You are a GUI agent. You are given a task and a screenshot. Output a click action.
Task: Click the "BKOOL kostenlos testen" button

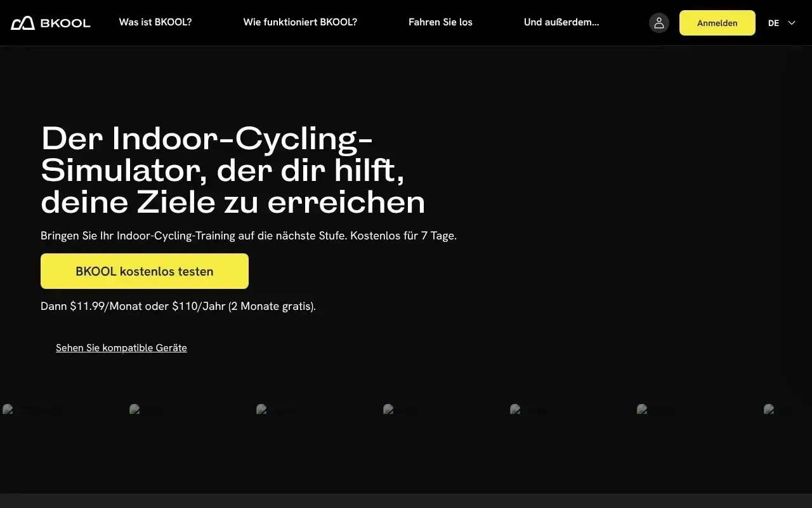click(144, 271)
